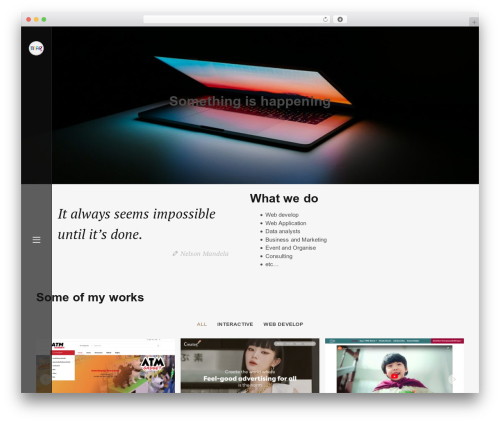Click the pen icon beside Nelson Mandela
Viewport: 500px width, 423px height.
[x=175, y=254]
